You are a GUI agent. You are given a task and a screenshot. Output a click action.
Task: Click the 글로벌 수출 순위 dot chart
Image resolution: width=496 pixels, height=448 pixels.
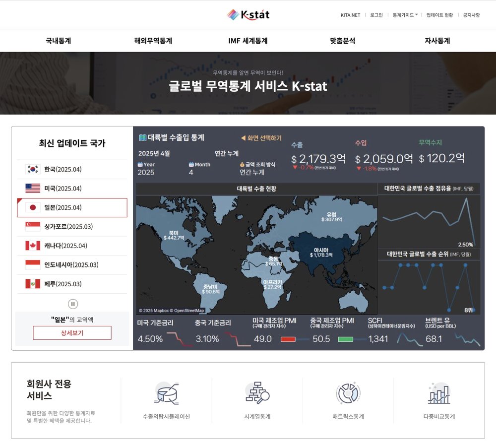[429, 287]
